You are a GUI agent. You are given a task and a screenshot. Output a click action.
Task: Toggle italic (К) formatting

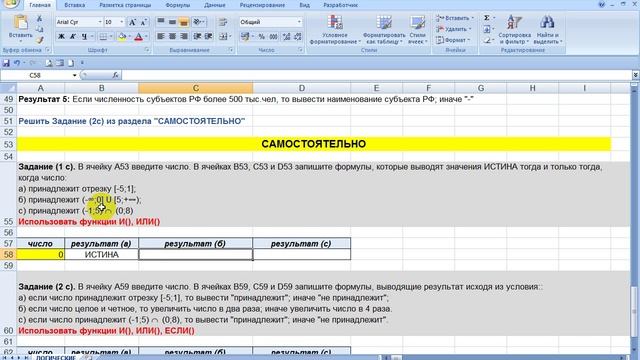(x=73, y=36)
